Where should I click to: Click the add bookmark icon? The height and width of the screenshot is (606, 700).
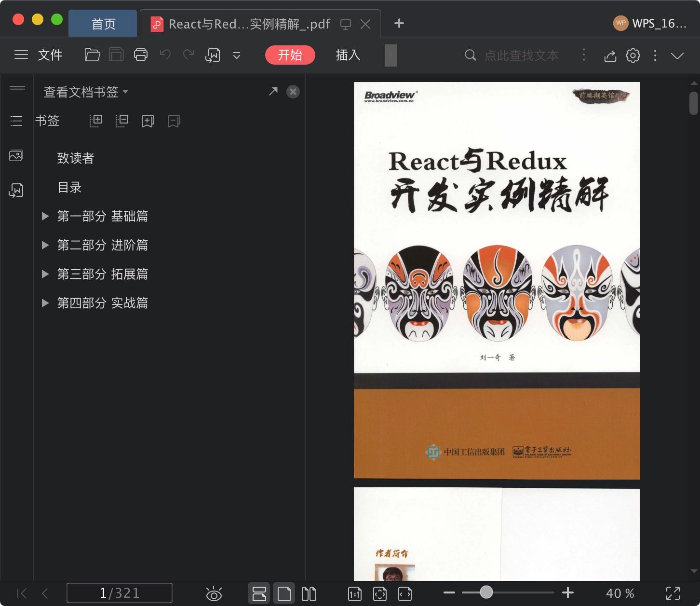tap(148, 121)
